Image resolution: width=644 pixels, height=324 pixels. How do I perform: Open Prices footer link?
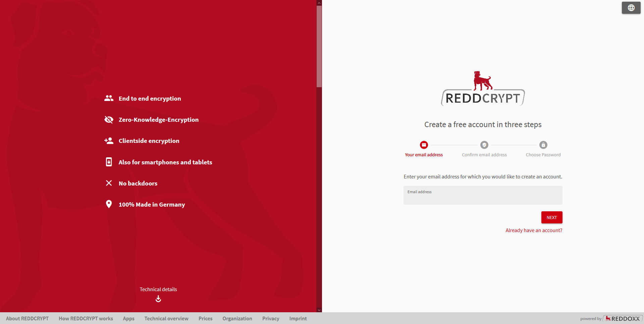(205, 319)
